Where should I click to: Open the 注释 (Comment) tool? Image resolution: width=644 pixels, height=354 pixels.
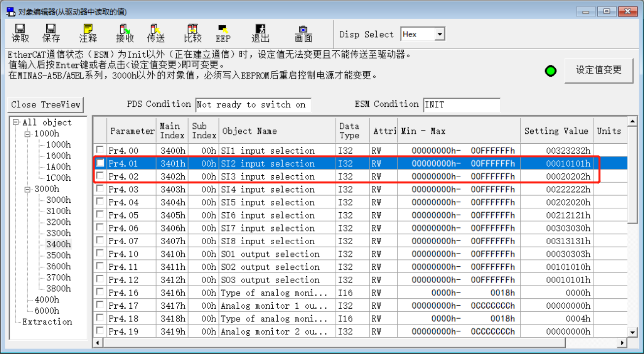(88, 33)
